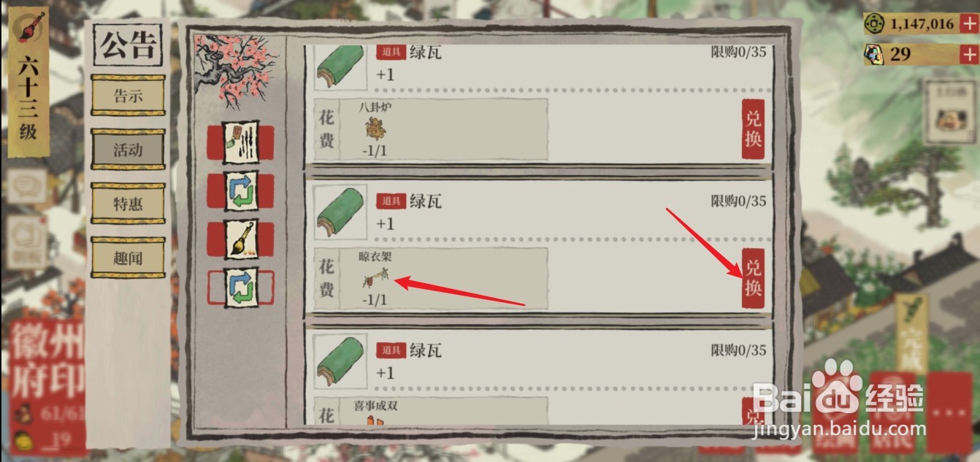This screenshot has height=462, width=980.
Task: Tap the bottom 绿瓦 green tile thumbnail
Action: 340,362
